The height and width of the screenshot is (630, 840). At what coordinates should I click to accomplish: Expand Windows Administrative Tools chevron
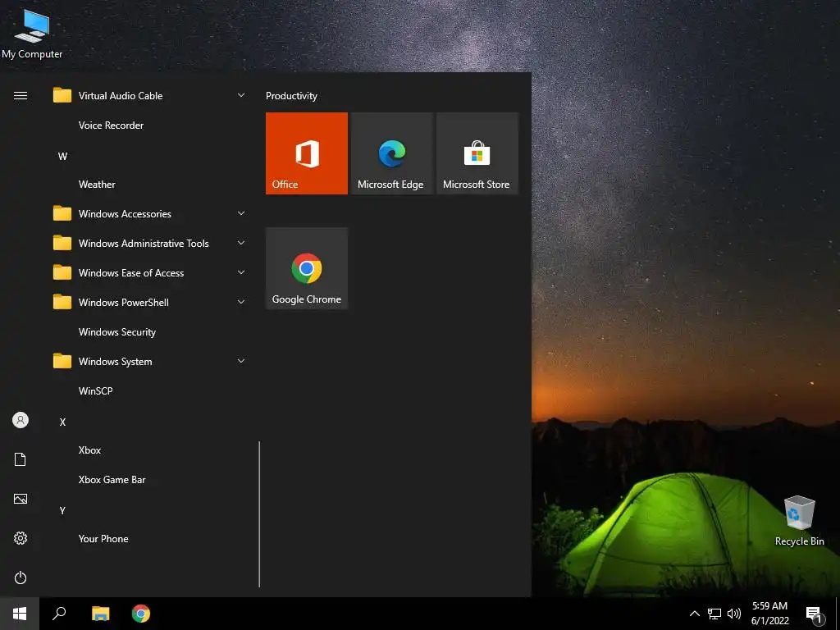[241, 243]
